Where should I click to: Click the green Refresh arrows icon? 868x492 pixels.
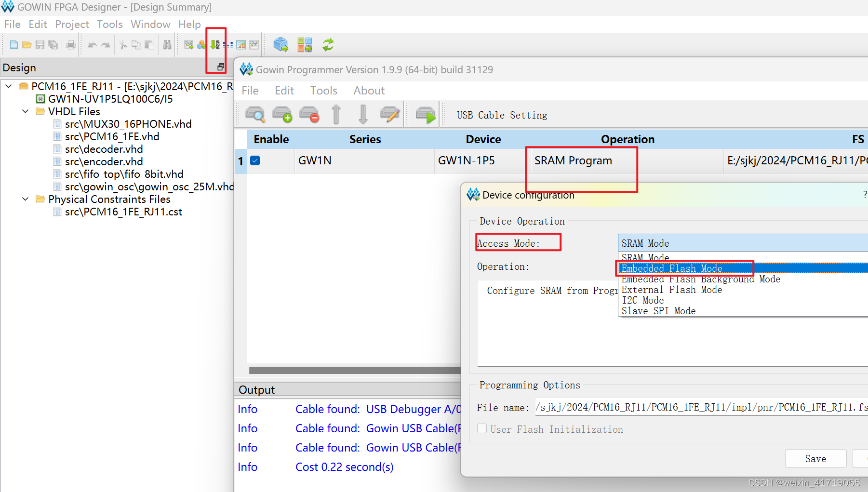pyautogui.click(x=328, y=45)
